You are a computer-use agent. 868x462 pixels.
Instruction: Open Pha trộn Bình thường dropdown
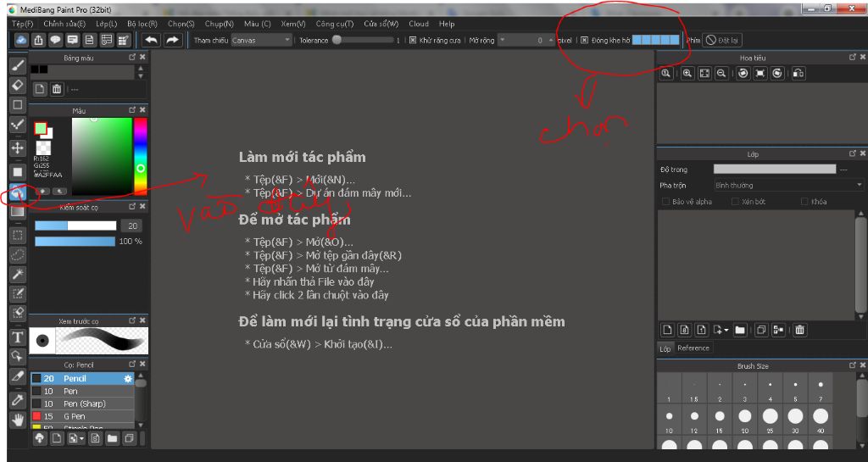[788, 186]
